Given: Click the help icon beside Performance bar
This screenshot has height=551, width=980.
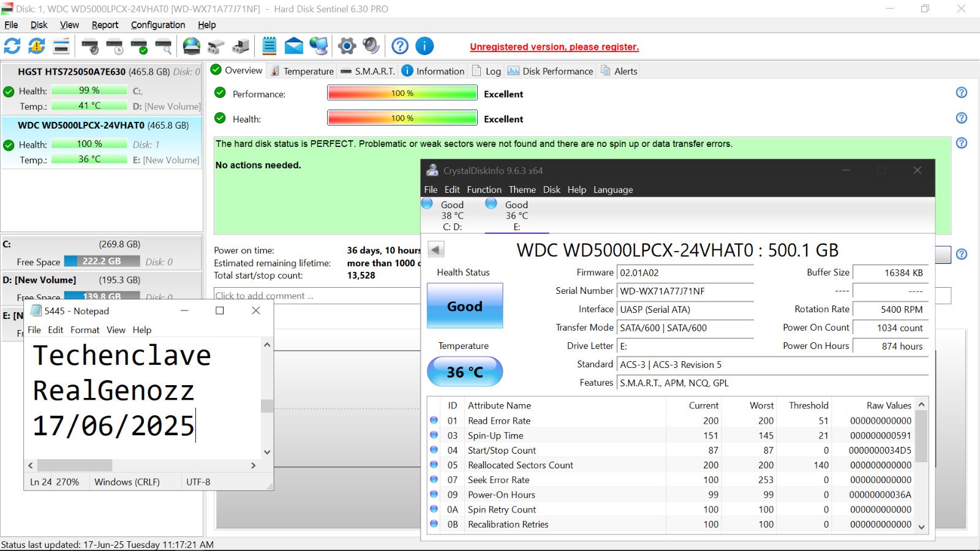Looking at the screenshot, I should pos(962,92).
